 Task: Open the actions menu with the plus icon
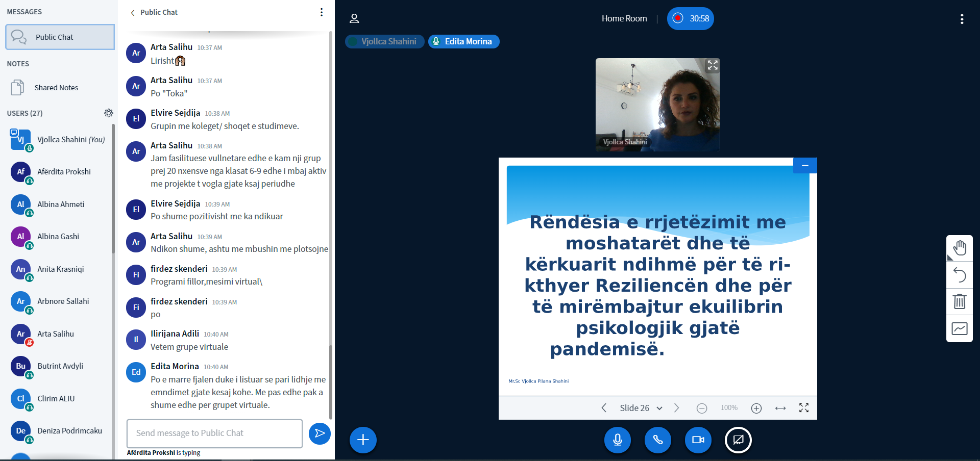[362, 440]
